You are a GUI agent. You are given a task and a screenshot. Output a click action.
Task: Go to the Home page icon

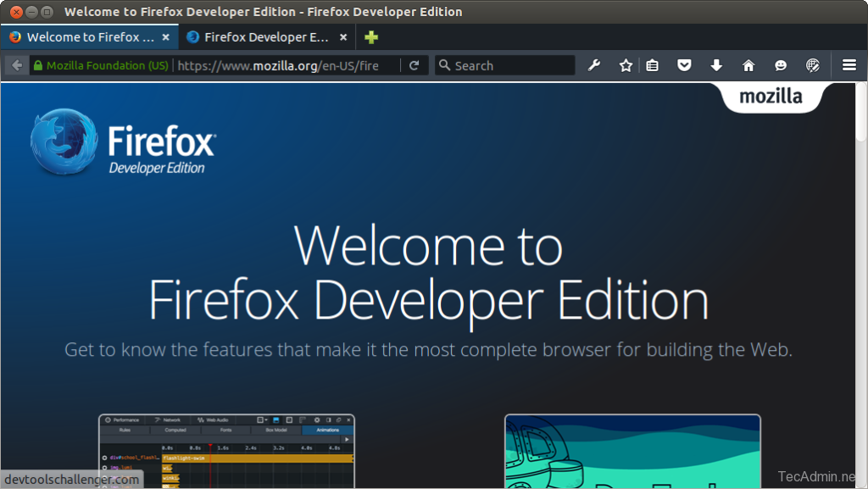(748, 65)
